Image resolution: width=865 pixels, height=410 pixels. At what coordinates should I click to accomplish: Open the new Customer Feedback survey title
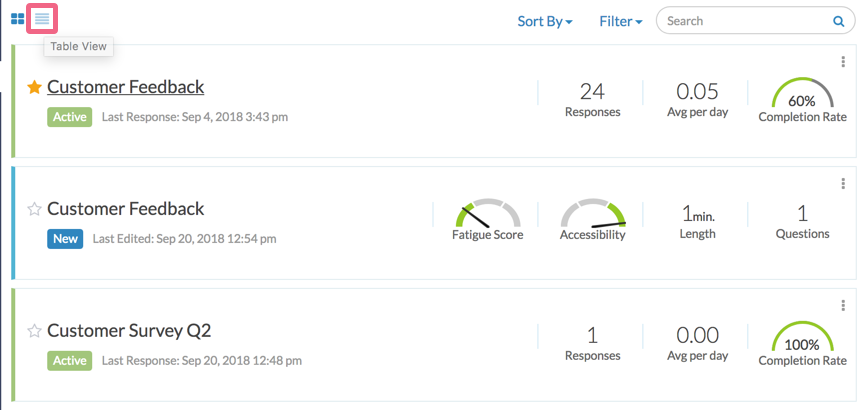pyautogui.click(x=125, y=209)
